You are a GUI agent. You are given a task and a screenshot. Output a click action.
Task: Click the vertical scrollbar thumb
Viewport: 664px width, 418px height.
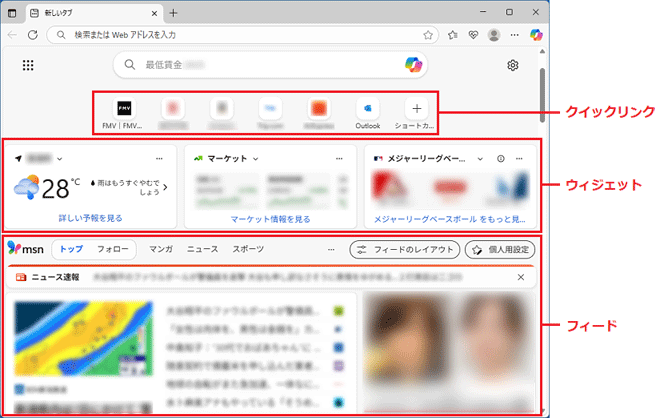[x=542, y=95]
